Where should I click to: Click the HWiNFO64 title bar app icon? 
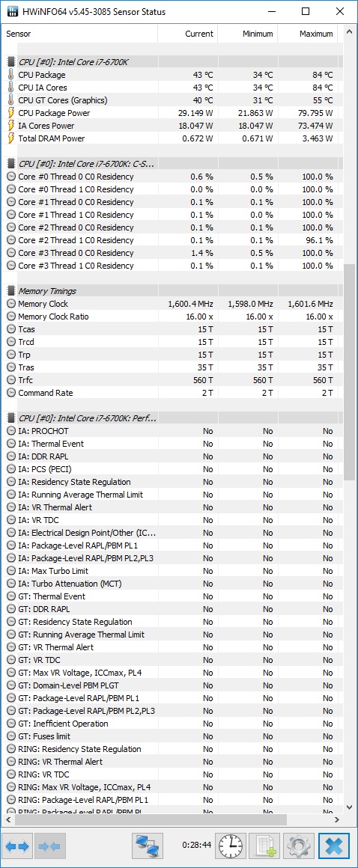pyautogui.click(x=12, y=12)
